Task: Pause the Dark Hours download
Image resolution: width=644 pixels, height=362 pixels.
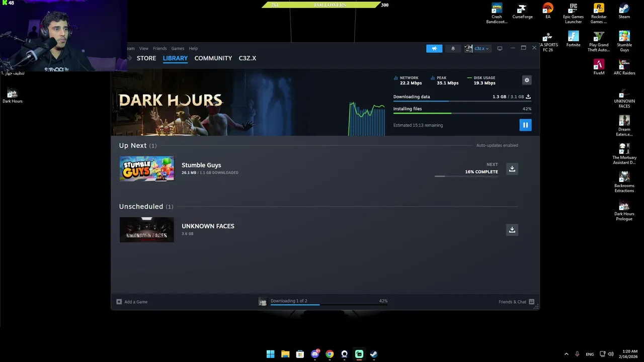Action: pyautogui.click(x=525, y=125)
